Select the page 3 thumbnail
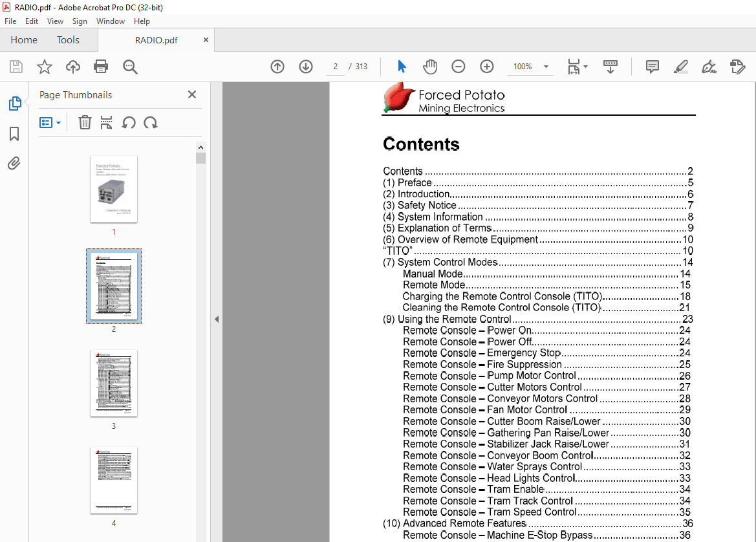The width and height of the screenshot is (756, 542). [x=114, y=383]
